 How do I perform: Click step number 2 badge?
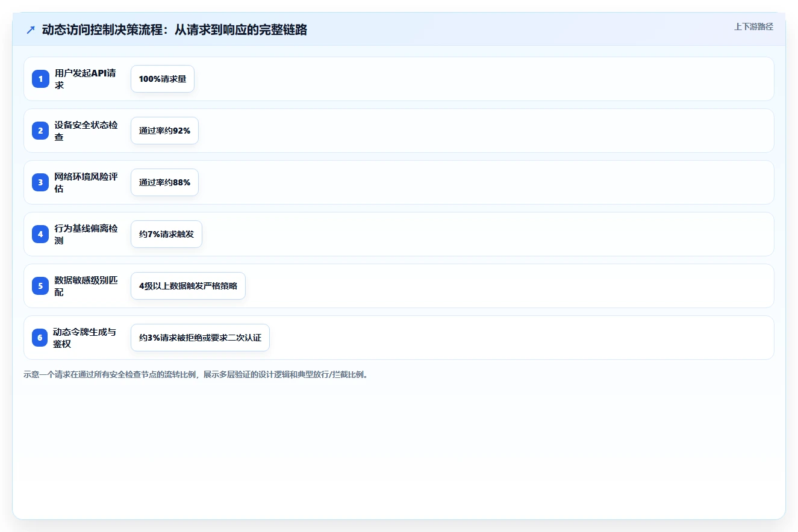pyautogui.click(x=40, y=131)
